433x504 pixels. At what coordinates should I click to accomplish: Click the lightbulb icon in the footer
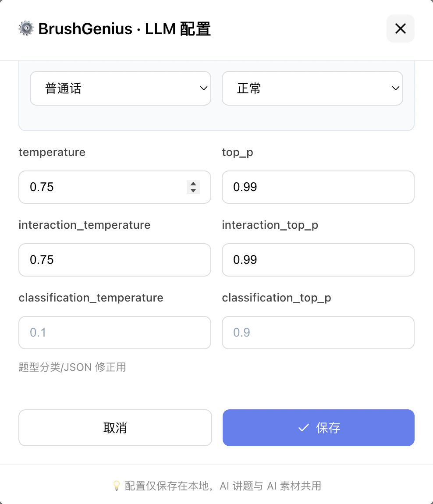coord(117,486)
